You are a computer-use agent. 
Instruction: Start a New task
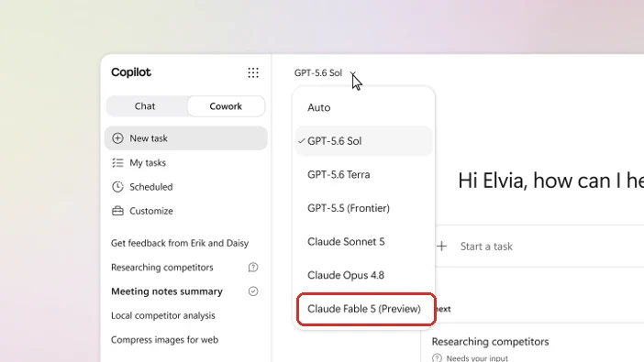[x=186, y=138]
